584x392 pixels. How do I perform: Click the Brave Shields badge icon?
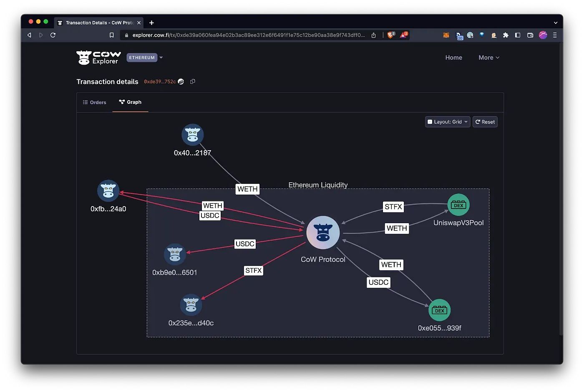click(x=390, y=35)
